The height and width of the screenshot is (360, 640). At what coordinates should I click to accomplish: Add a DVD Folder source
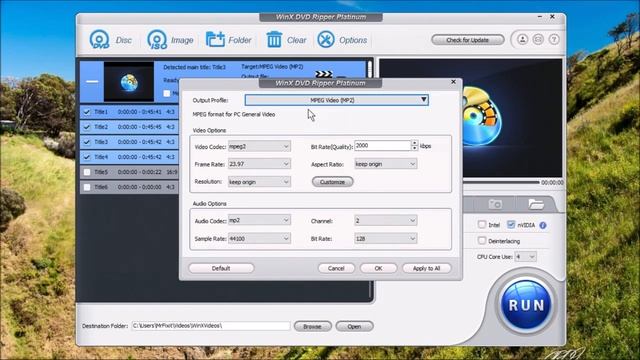pos(229,40)
